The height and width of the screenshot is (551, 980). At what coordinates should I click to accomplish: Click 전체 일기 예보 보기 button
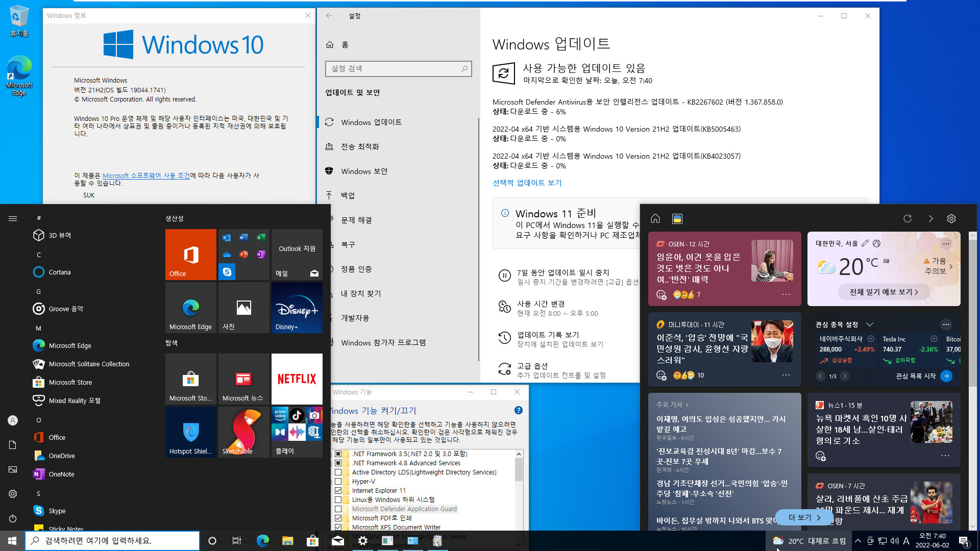[x=884, y=292]
